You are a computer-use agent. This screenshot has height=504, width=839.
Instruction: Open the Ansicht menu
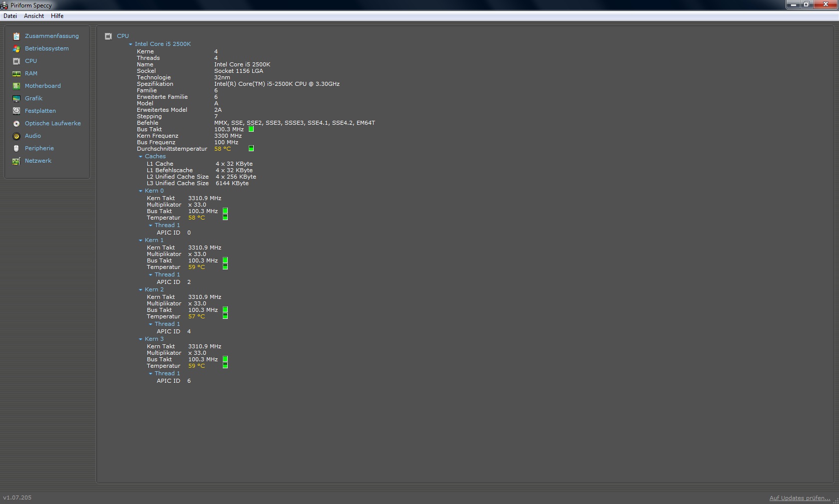(34, 16)
